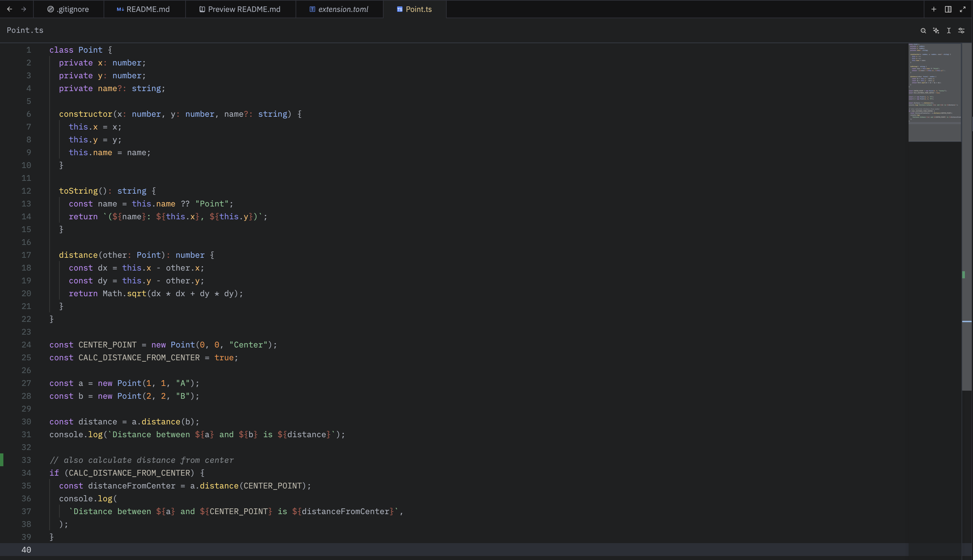973x560 pixels.
Task: Click 'distance' in the line 17 method signature
Action: click(x=78, y=255)
